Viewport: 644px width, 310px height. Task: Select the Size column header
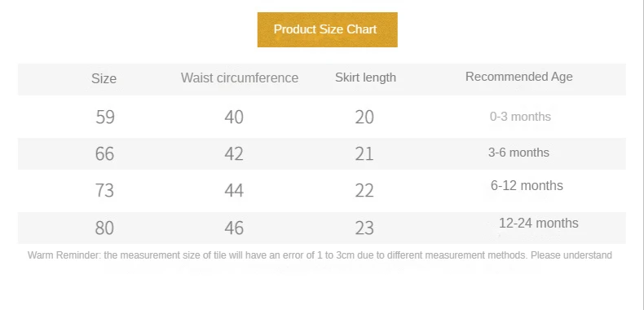[x=104, y=78]
